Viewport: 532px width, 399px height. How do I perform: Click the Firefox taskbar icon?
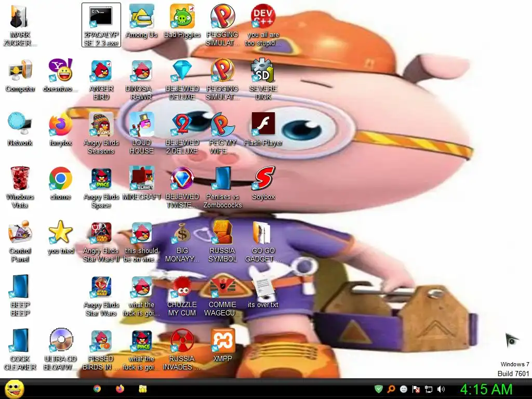point(120,389)
